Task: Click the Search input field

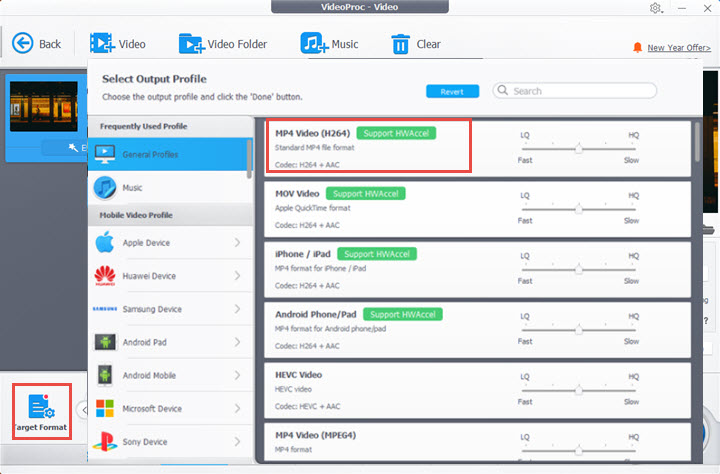Action: coord(574,90)
